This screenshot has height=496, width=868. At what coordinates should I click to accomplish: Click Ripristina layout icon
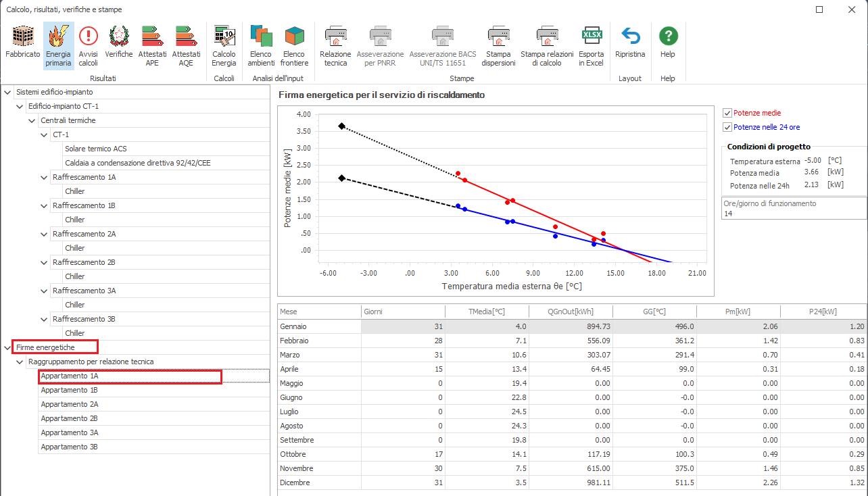[630, 46]
